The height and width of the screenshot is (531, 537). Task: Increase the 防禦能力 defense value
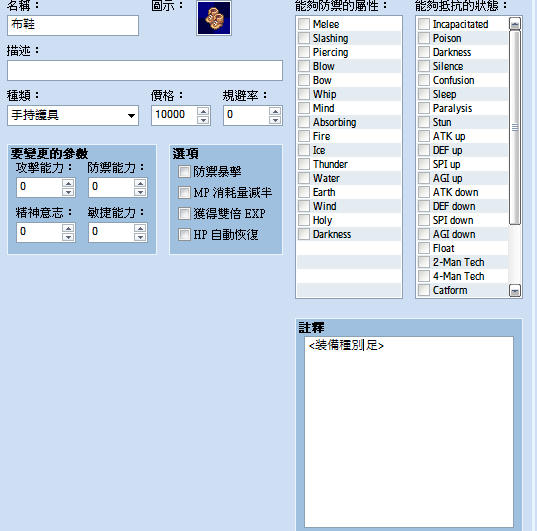coord(140,183)
